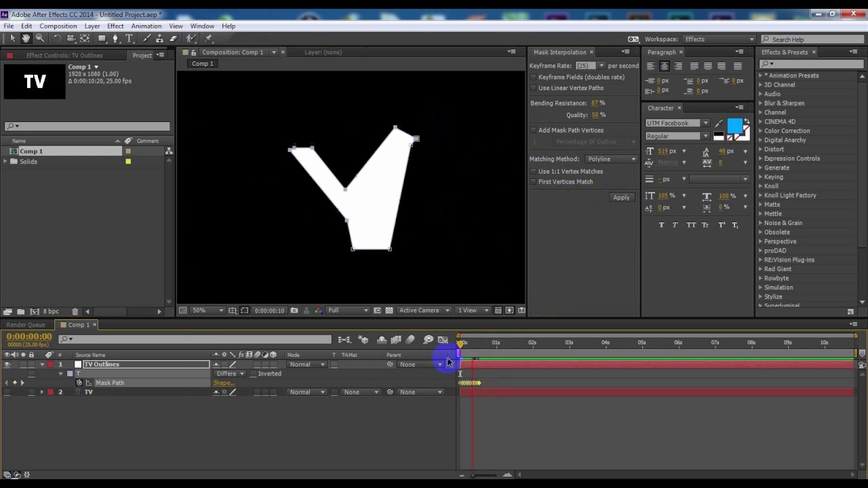Select the Roto Brush tool
This screenshot has height=488, width=868.
click(192, 39)
